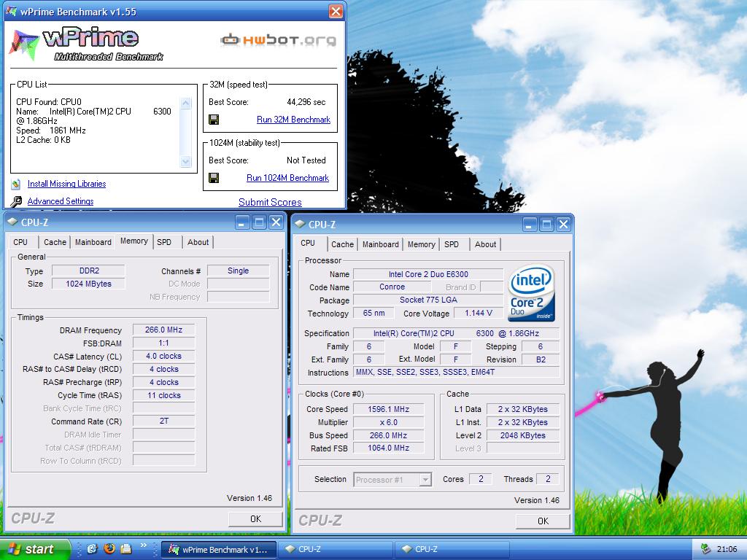Viewport: 747px width, 560px height.
Task: Click Submit Scores link
Action: [x=270, y=203]
